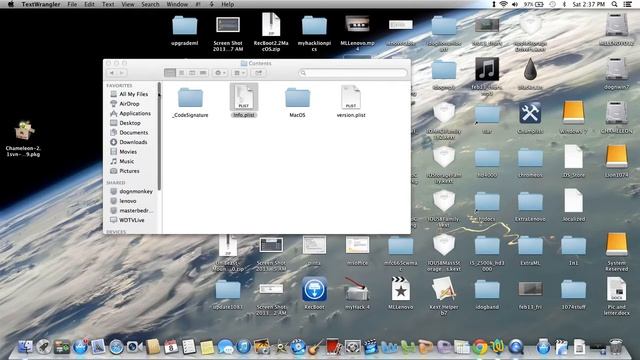The image size is (640, 360).
Task: Select the Pic and letter.docx file
Action: pos(616,296)
